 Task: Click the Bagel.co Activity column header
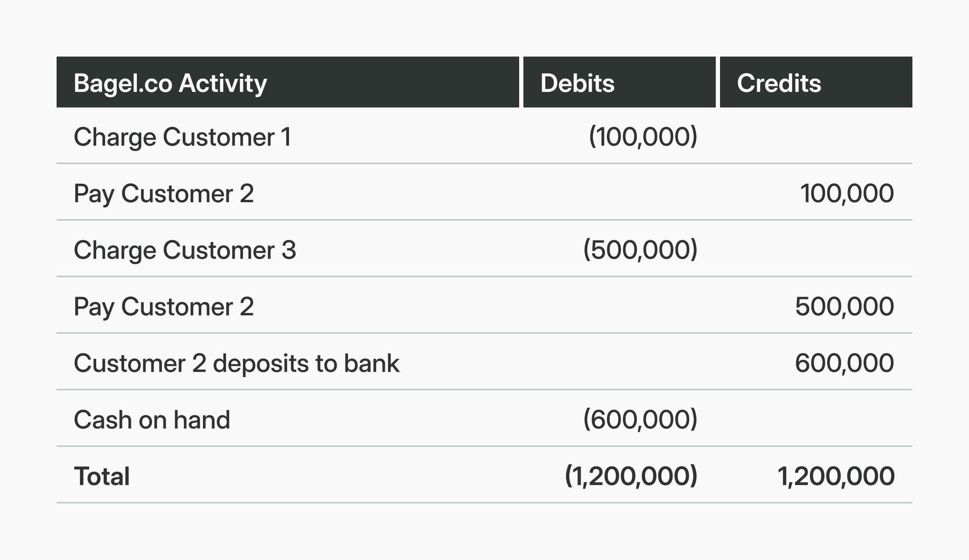170,83
